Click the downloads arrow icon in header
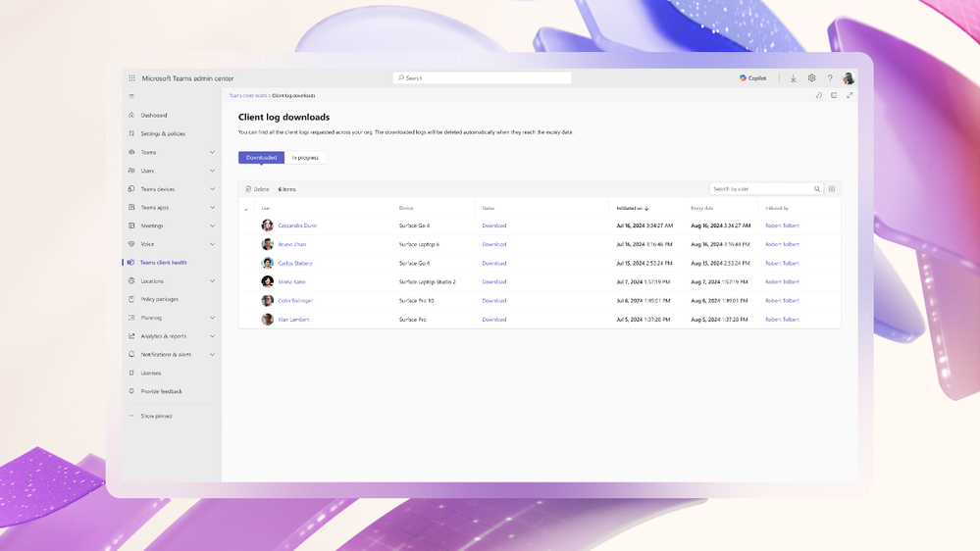Screen dimensions: 980x551 point(794,78)
